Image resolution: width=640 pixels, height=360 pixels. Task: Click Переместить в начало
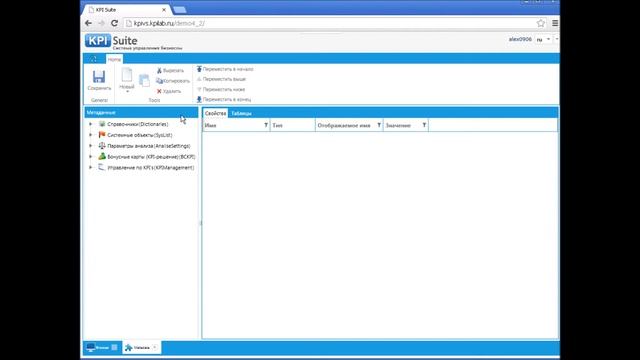pyautogui.click(x=225, y=69)
